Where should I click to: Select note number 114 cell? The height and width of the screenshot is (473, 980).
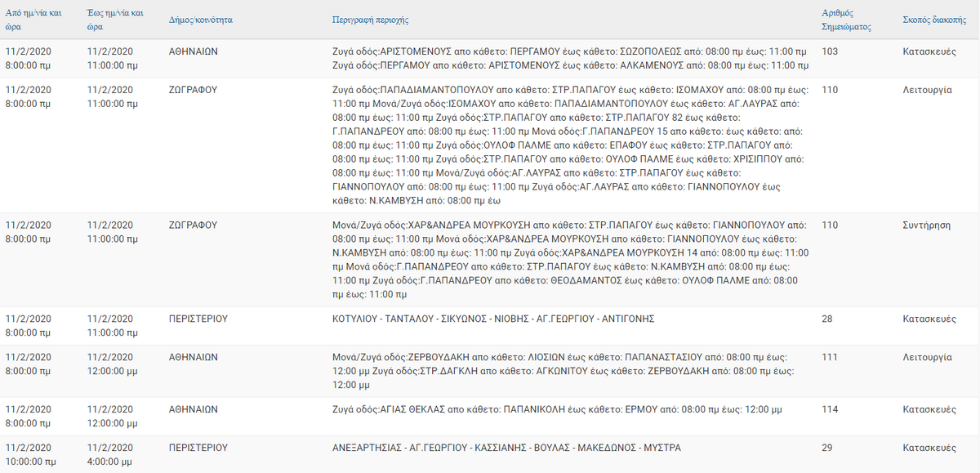coord(830,409)
